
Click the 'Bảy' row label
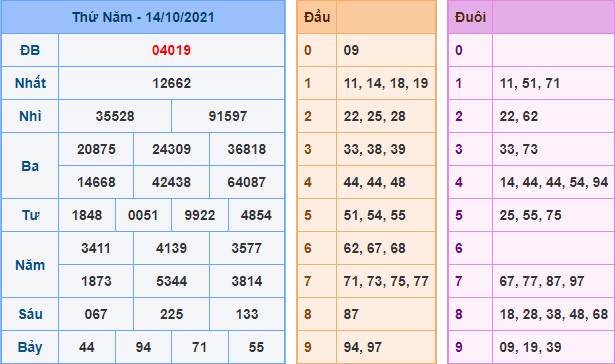[30, 347]
